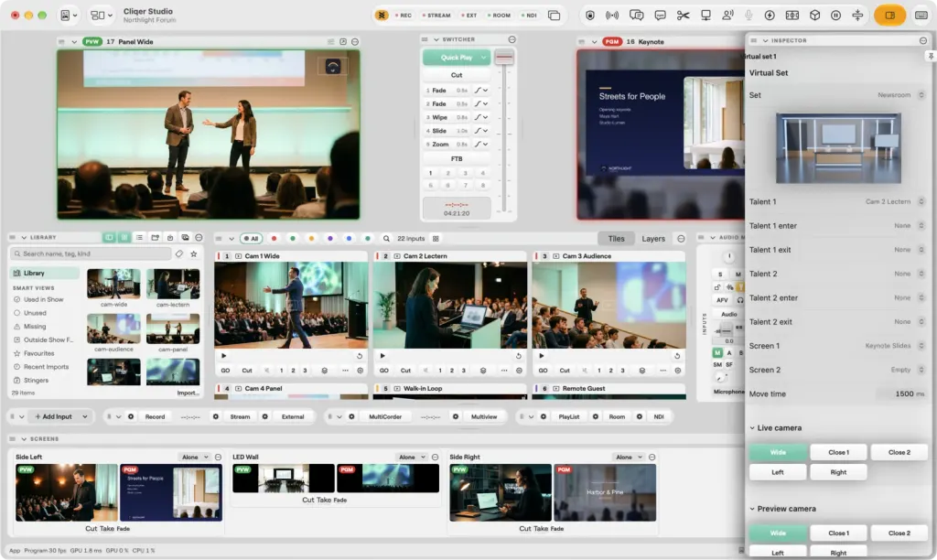The image size is (937, 560).
Task: Click Import… in the Library panel
Action: (188, 393)
